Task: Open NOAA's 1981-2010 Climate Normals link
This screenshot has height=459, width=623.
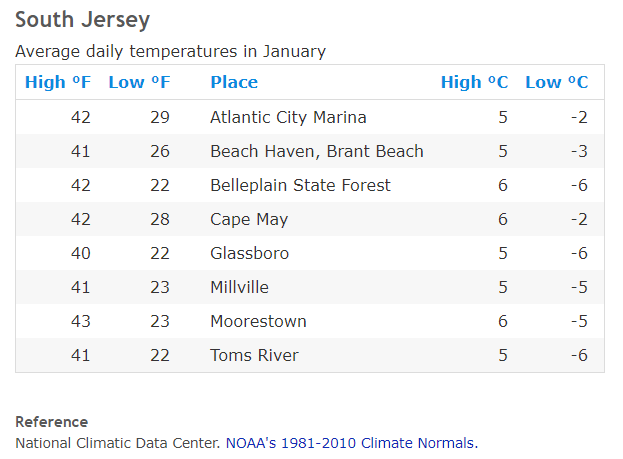Action: 352,443
